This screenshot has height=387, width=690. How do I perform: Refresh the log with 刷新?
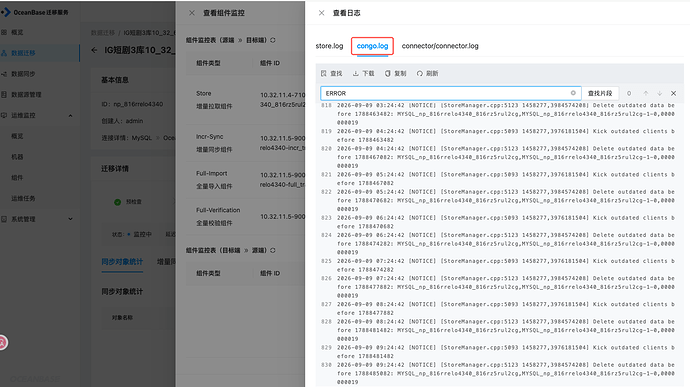(427, 74)
